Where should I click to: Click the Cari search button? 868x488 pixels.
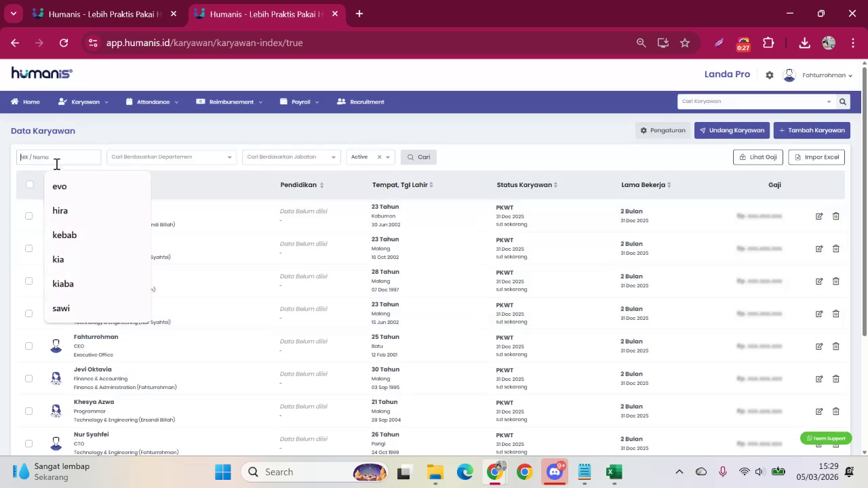click(x=418, y=157)
